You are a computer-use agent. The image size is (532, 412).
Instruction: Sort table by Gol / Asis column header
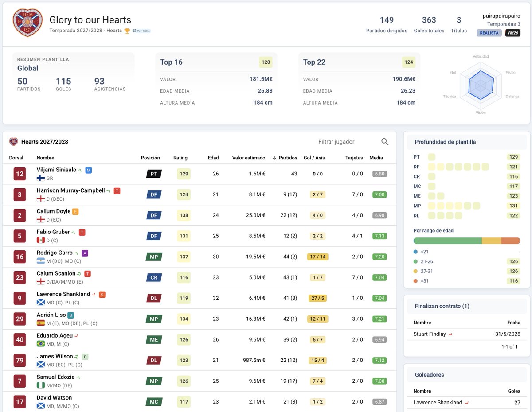(x=314, y=158)
